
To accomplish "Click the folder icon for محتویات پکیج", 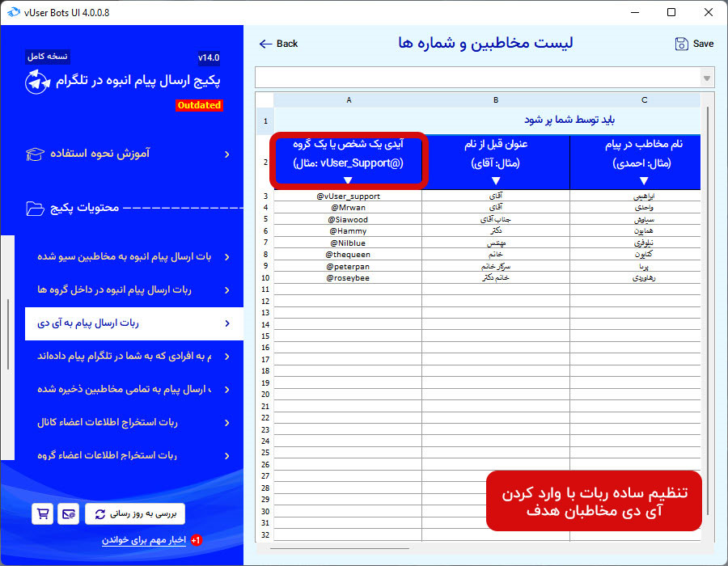I will tap(35, 209).
